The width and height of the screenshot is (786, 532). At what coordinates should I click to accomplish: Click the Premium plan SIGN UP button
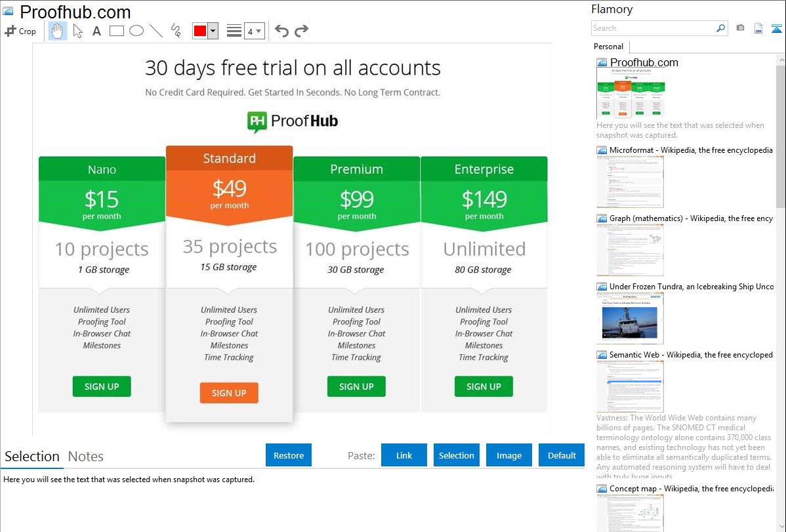356,386
